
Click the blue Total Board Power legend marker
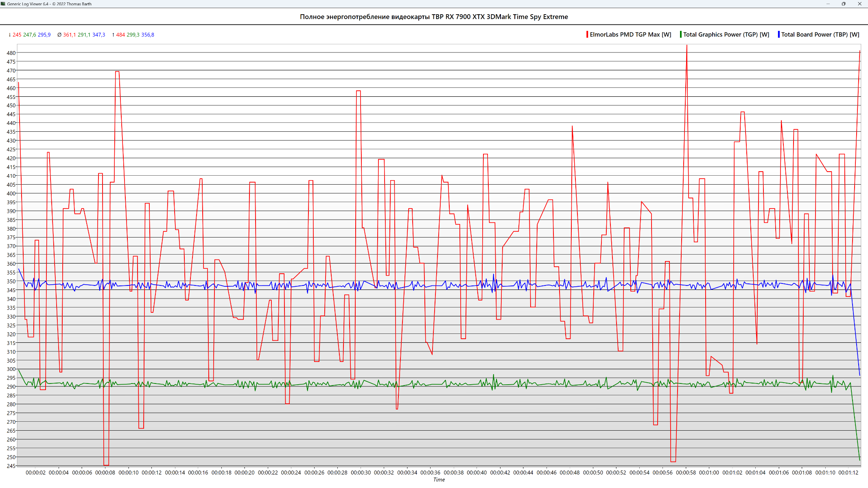(778, 35)
